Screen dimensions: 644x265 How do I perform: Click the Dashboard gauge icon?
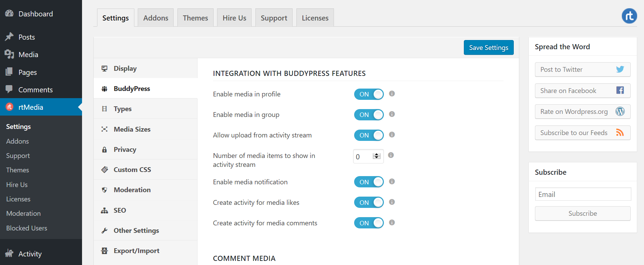coord(9,13)
